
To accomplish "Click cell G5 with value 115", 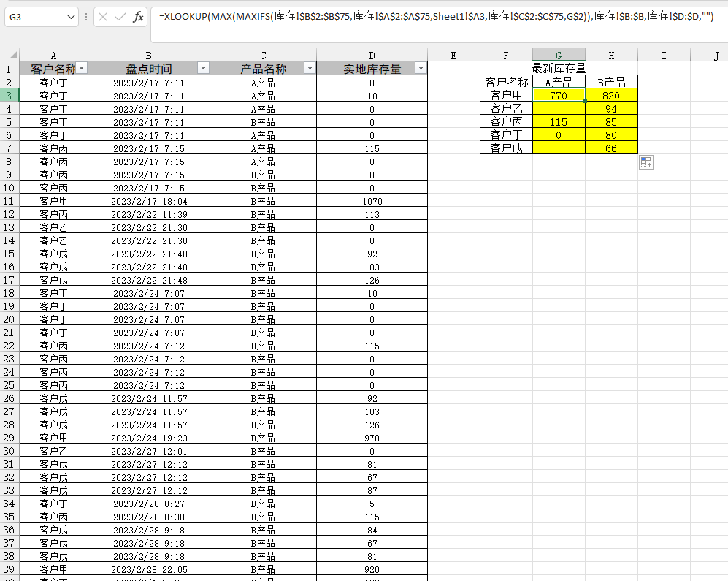I will [559, 122].
